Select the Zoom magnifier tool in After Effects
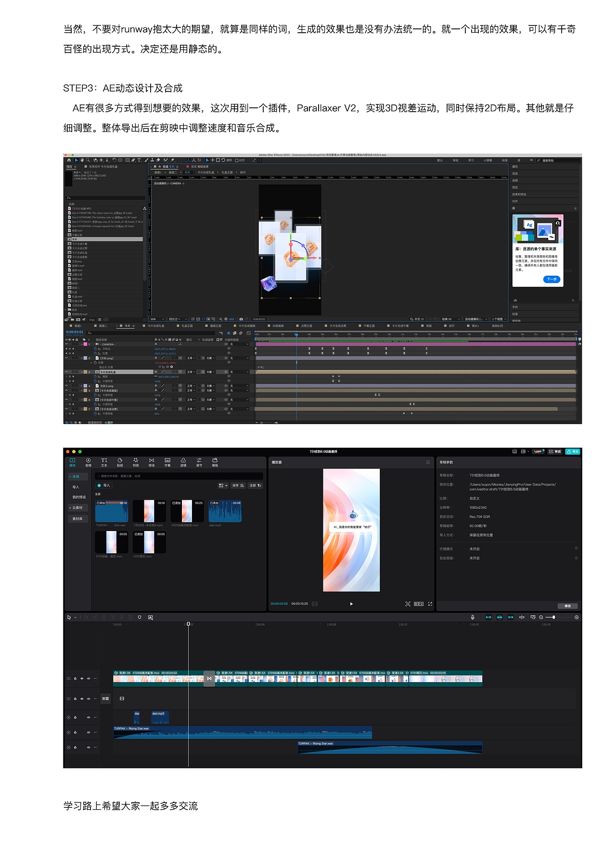Image resolution: width=616 pixels, height=842 pixels. pyautogui.click(x=88, y=160)
